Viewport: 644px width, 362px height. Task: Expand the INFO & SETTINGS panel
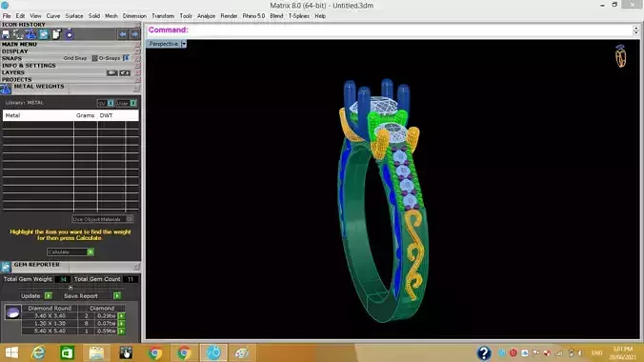(x=29, y=66)
